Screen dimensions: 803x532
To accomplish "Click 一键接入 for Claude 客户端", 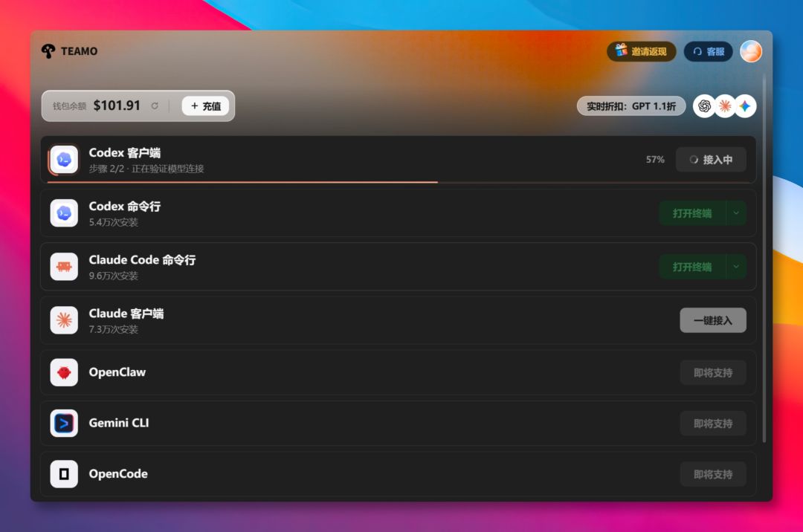I will tap(713, 320).
